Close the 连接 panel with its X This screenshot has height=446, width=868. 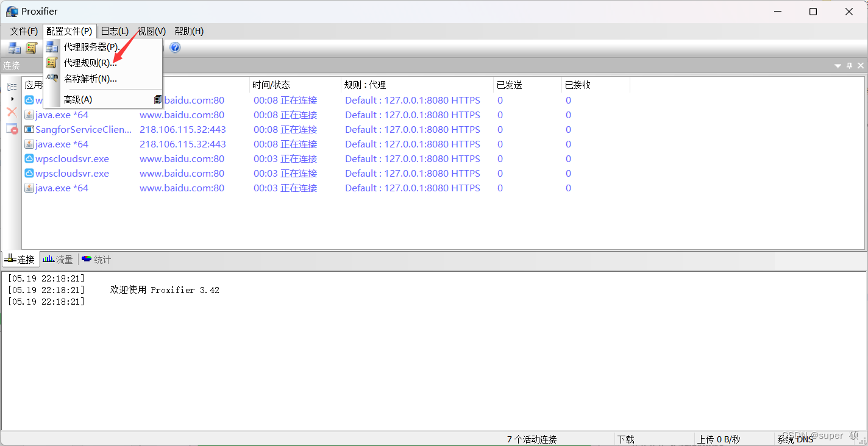tap(861, 66)
